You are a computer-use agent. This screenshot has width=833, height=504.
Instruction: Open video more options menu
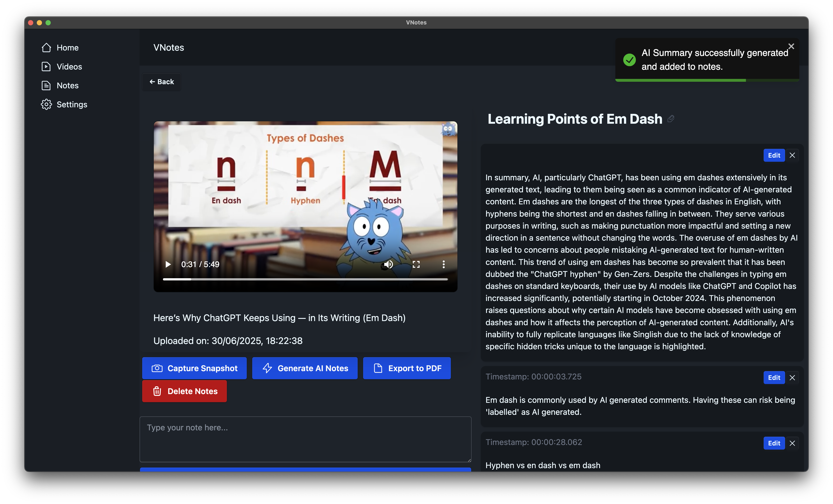pos(444,264)
